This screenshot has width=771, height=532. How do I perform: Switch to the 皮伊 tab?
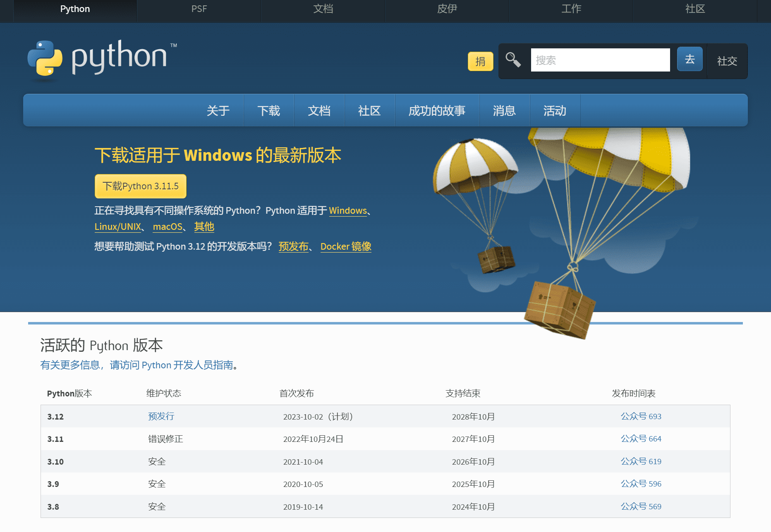click(x=447, y=9)
